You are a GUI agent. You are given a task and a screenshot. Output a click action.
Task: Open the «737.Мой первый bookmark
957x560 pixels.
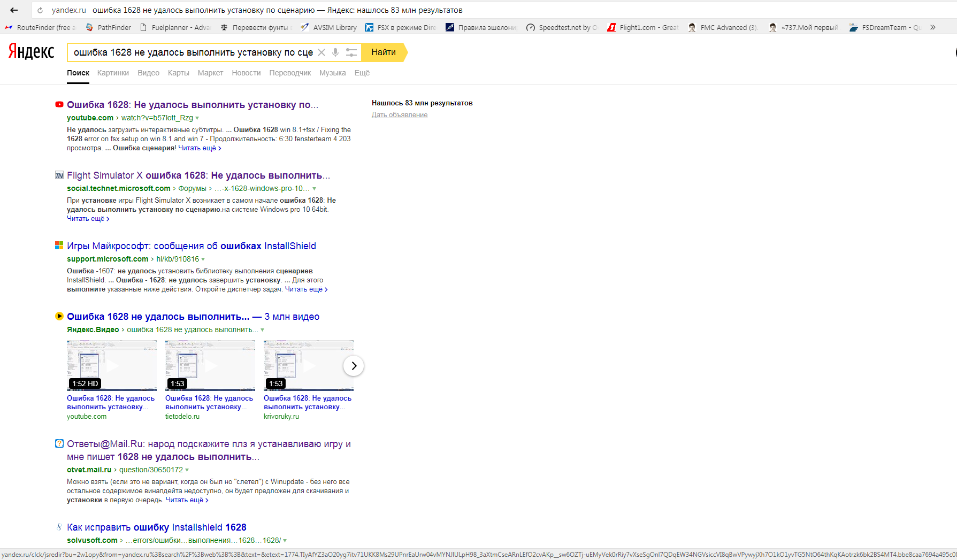pyautogui.click(x=804, y=27)
